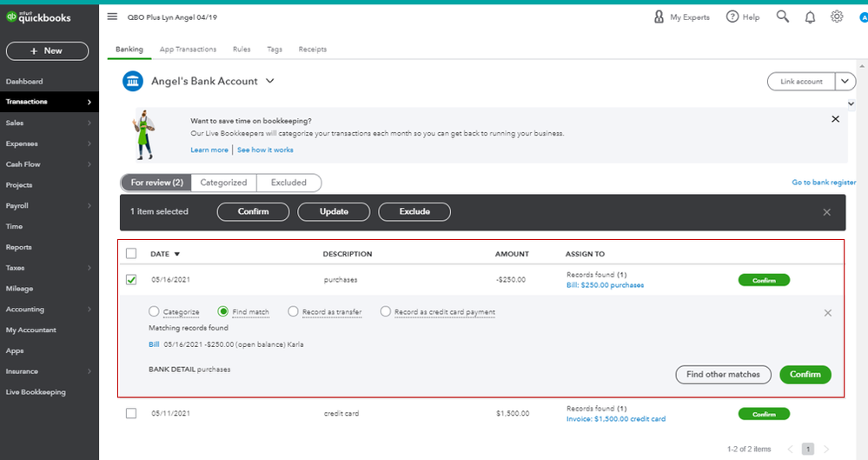Viewport: 868px width, 460px height.
Task: View notifications bell
Action: [810, 17]
